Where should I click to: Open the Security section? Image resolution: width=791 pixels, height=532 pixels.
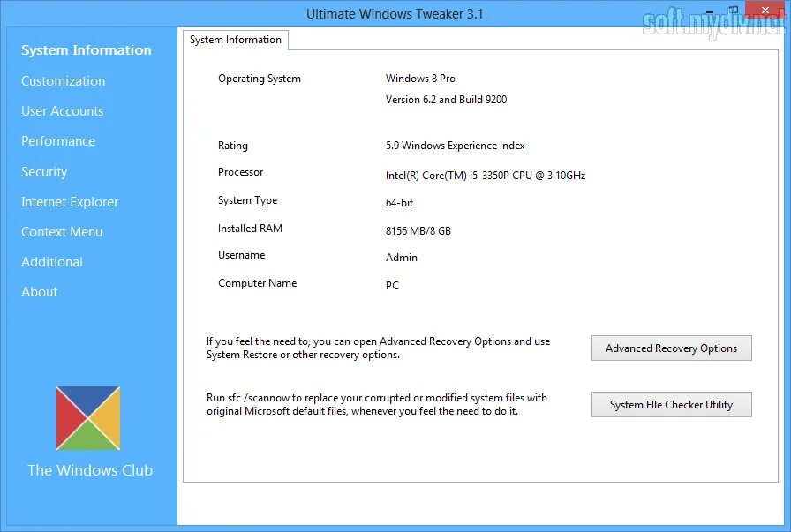tap(44, 171)
